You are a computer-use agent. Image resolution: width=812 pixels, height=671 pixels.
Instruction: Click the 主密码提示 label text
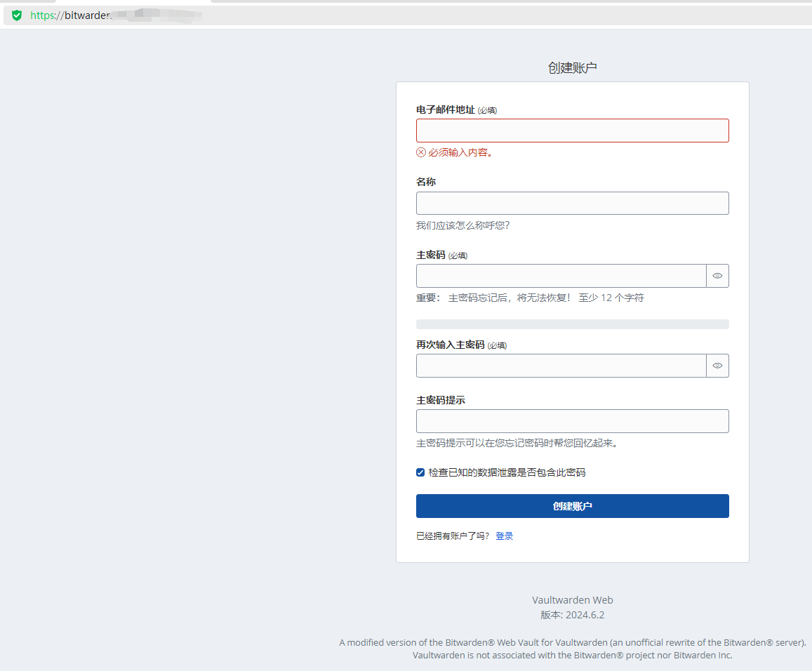[440, 400]
